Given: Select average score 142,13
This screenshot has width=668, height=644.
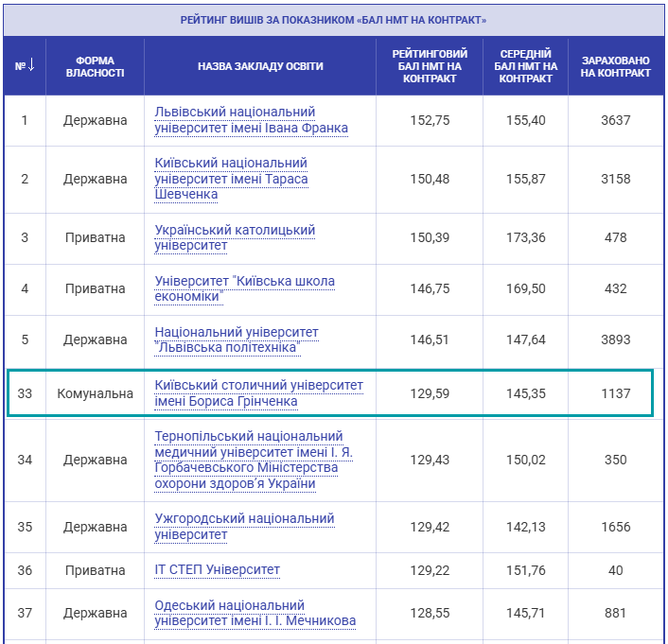Looking at the screenshot, I should coord(525,528).
